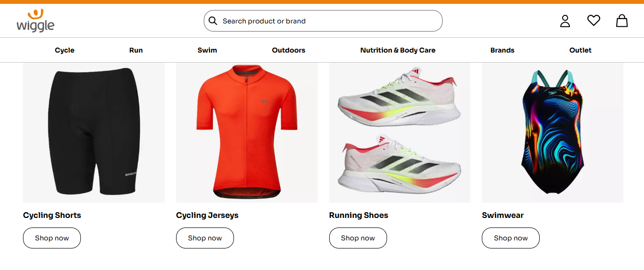The image size is (644, 270).
Task: Select the Swim menu item
Action: tap(207, 50)
